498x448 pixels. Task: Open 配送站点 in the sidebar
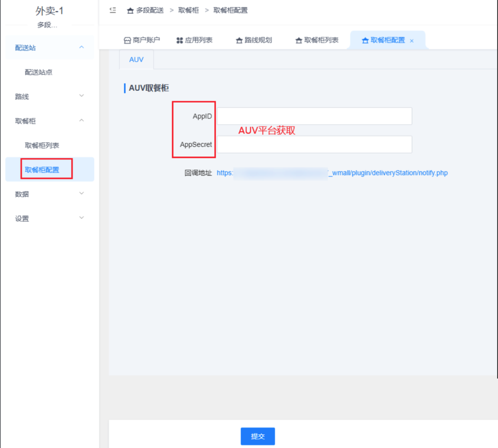pyautogui.click(x=38, y=72)
